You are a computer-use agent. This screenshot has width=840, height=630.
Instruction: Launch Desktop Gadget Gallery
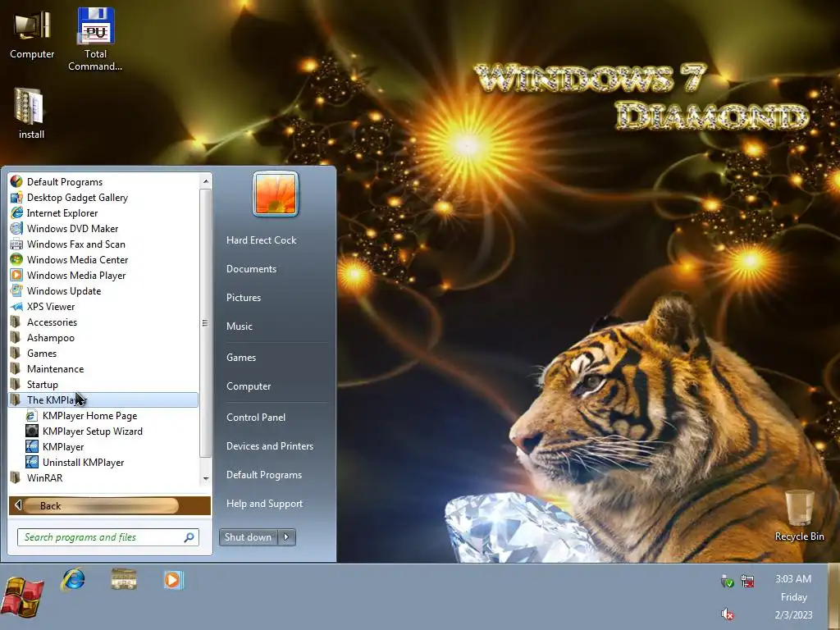click(x=103, y=198)
